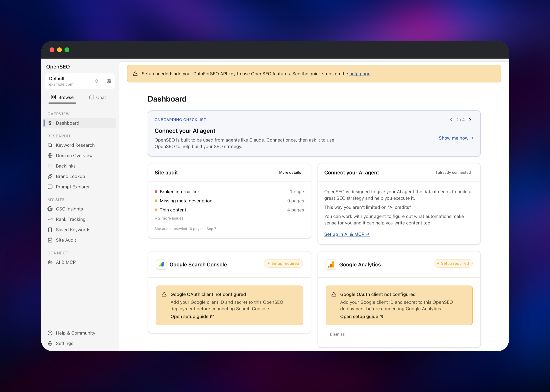Screen dimensions: 550x392
Task: Click the Backlinks chain icon
Action: (x=50, y=166)
